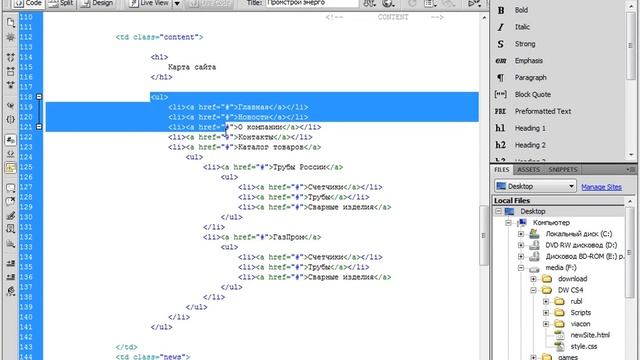The image size is (640, 360).
Task: Toggle the Line Numbers icon
Action: pyautogui.click(x=11, y=140)
